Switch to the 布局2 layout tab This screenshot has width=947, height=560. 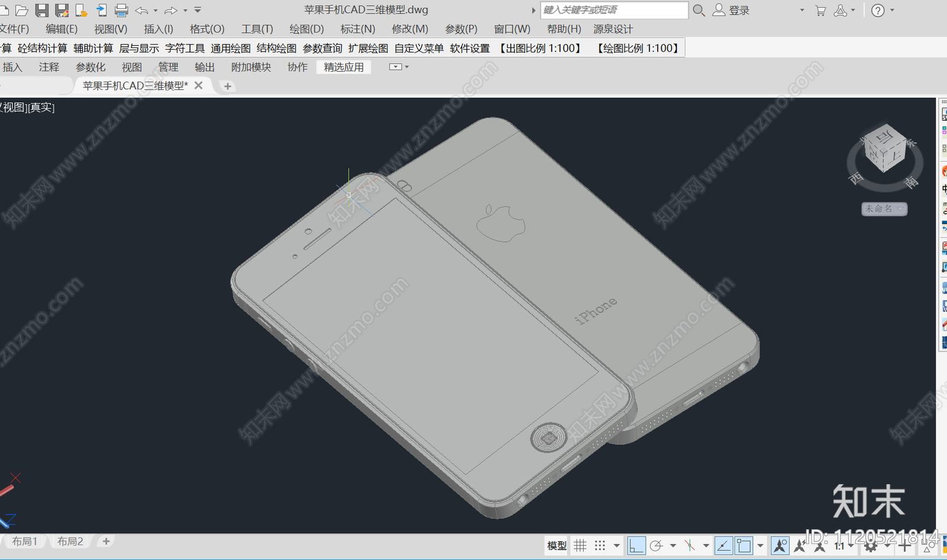(70, 542)
